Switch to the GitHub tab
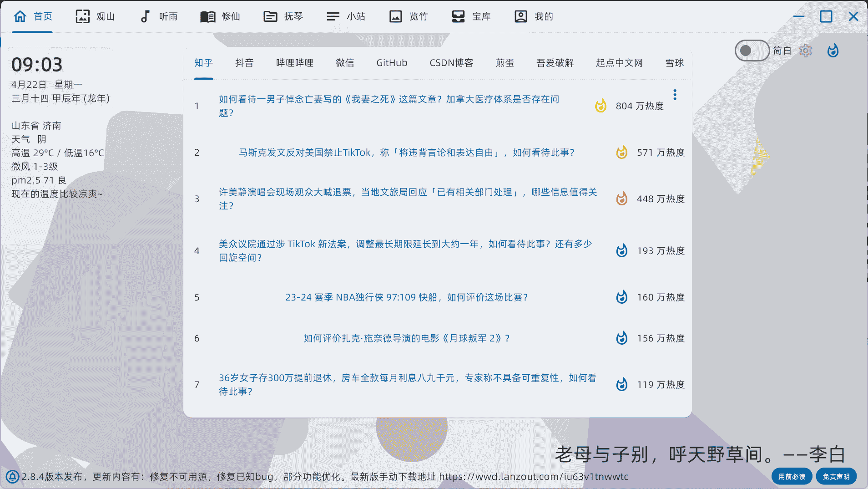The width and height of the screenshot is (868, 489). pyautogui.click(x=392, y=63)
